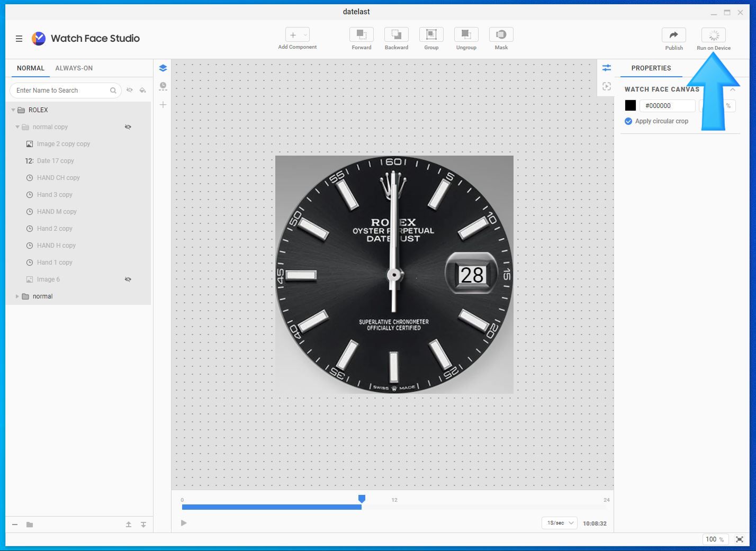Open the 1S/sec playback speed dropdown
Image resolution: width=756 pixels, height=551 pixels.
point(560,523)
